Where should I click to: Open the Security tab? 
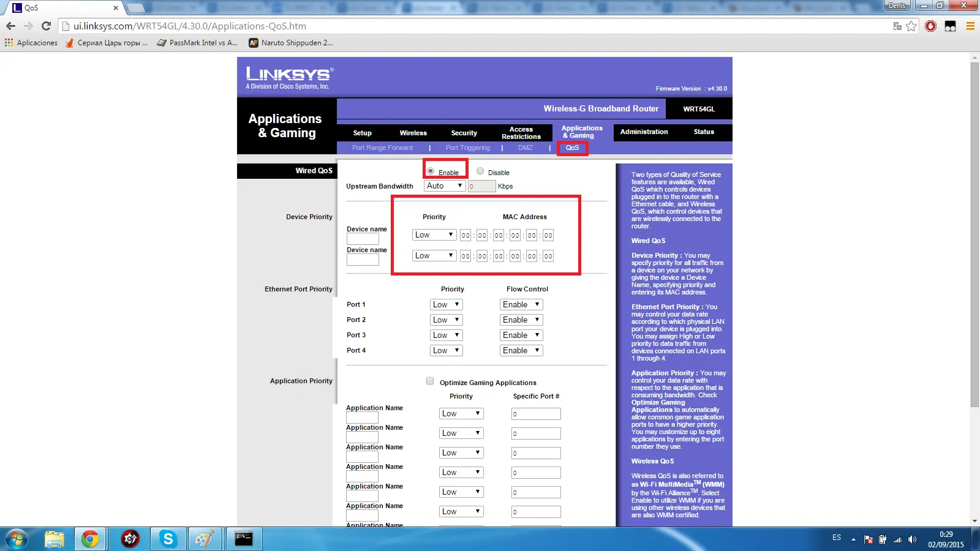(464, 133)
